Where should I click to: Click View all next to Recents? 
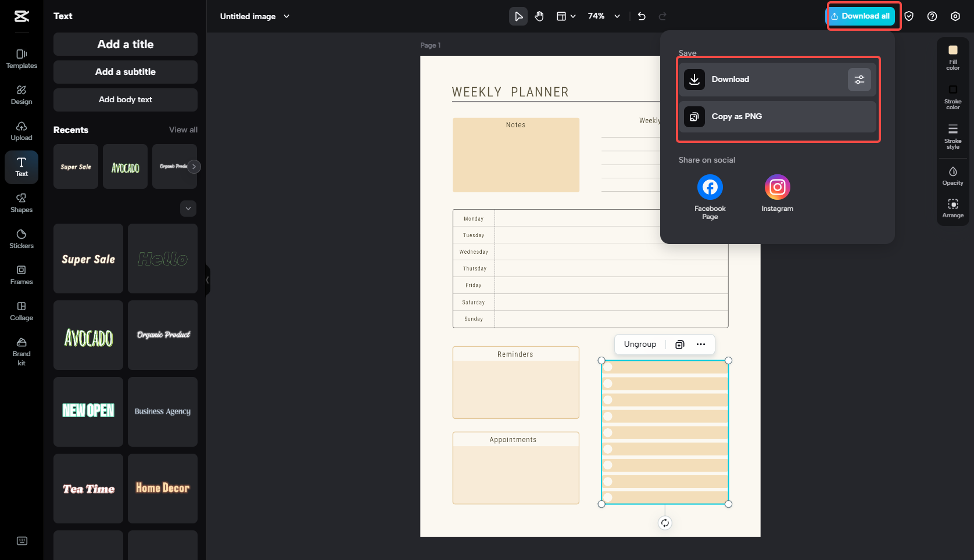[182, 130]
